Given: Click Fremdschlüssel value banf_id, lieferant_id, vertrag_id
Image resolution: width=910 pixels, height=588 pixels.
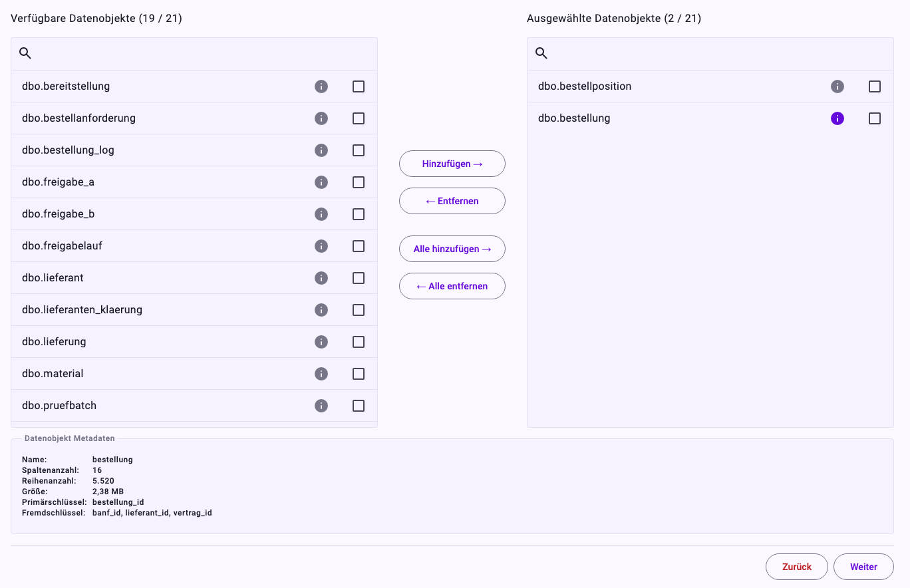Looking at the screenshot, I should 152,513.
